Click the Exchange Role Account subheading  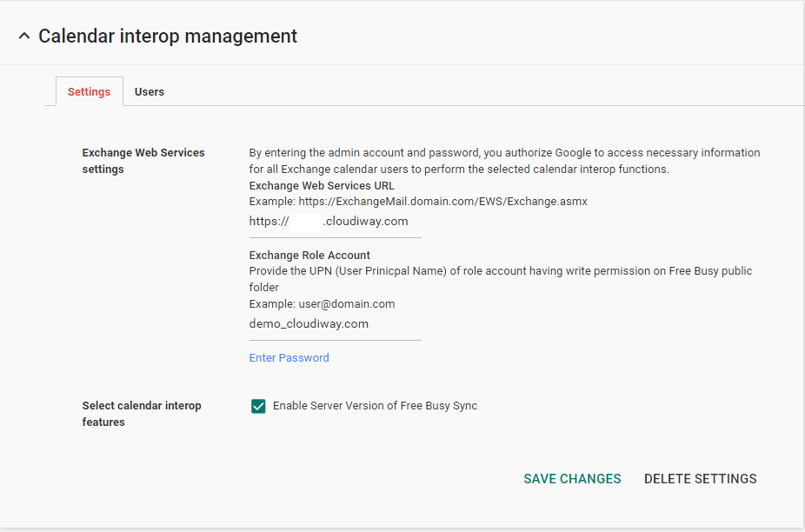(x=309, y=256)
